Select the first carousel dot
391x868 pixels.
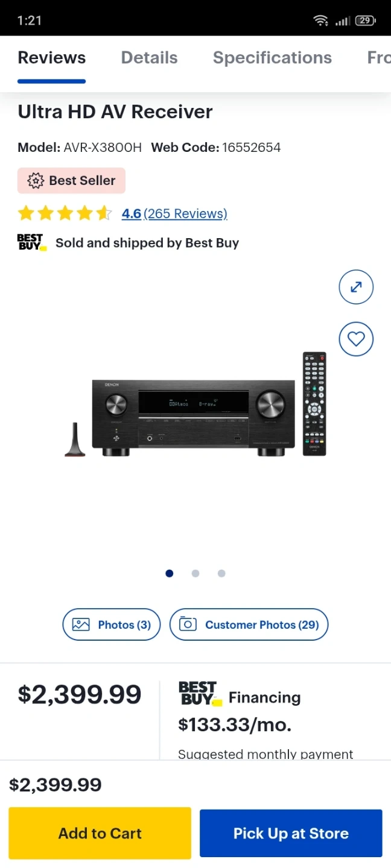[170, 573]
